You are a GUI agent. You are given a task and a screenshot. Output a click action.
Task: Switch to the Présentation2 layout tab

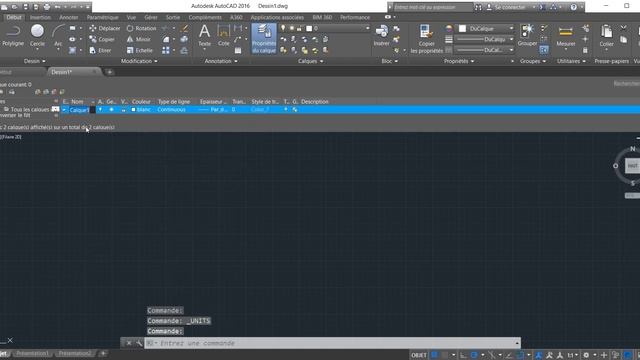75,353
